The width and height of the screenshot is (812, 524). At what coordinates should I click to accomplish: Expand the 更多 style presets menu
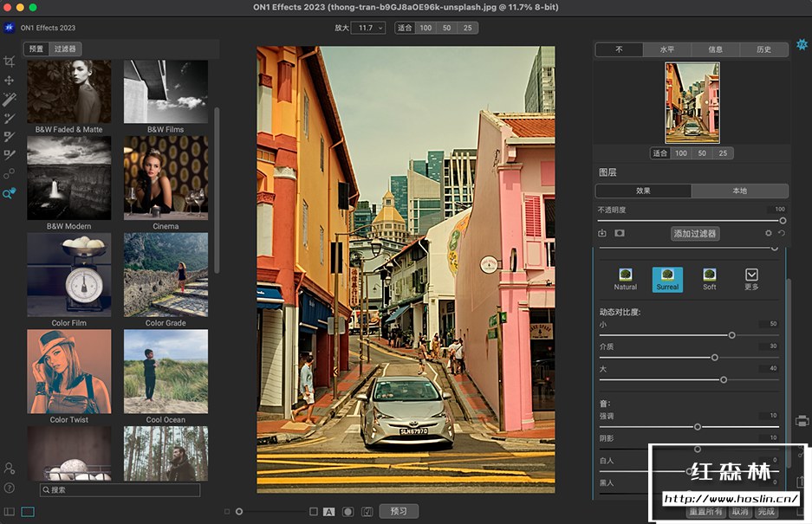tap(751, 279)
